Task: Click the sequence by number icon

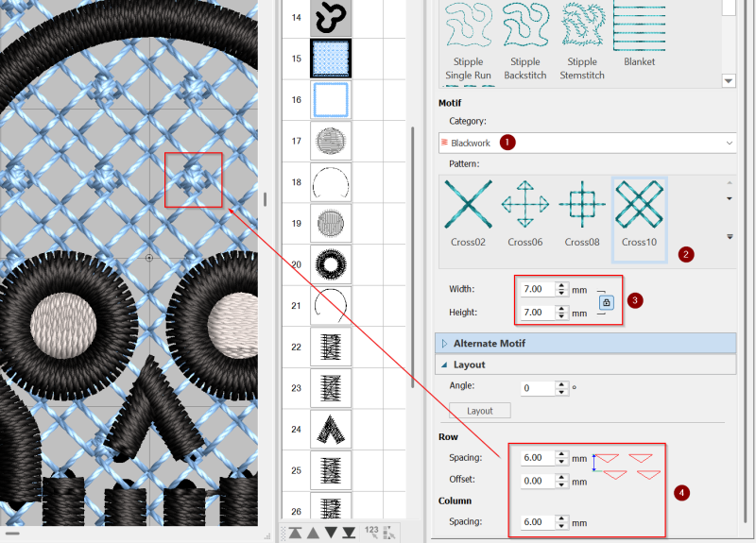Action: tap(371, 532)
